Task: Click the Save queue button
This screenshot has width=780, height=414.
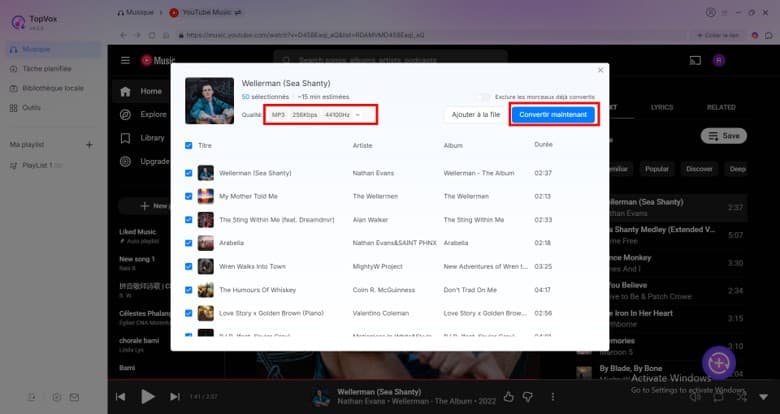Action: click(x=724, y=136)
